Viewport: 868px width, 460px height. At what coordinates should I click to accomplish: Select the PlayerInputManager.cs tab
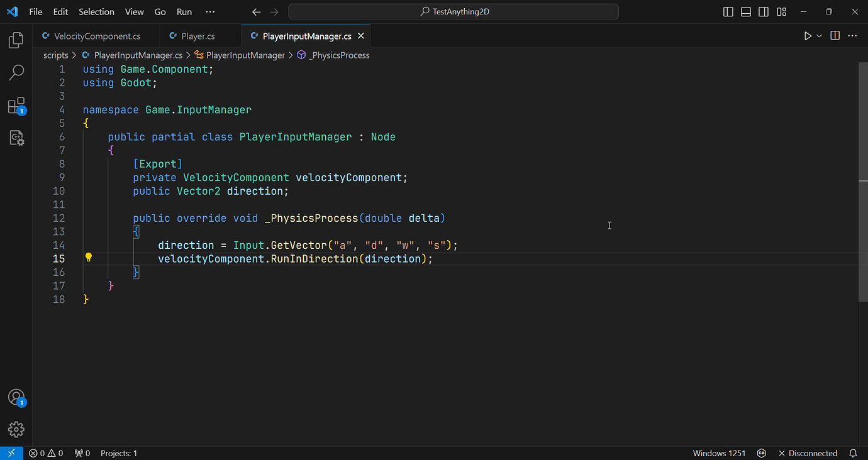[306, 36]
